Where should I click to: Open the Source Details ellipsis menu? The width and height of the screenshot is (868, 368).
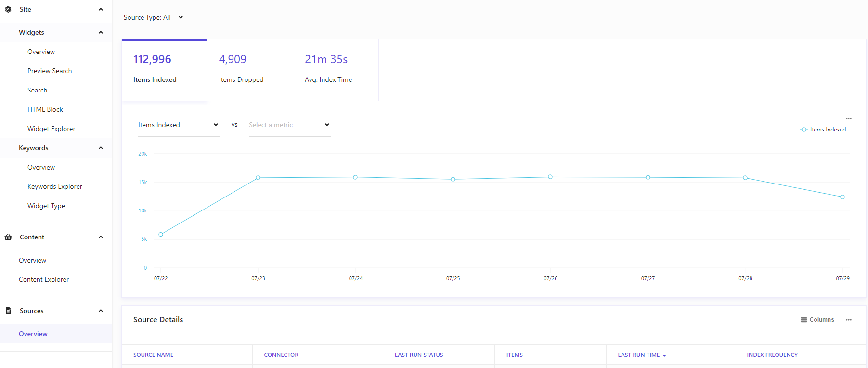(849, 320)
